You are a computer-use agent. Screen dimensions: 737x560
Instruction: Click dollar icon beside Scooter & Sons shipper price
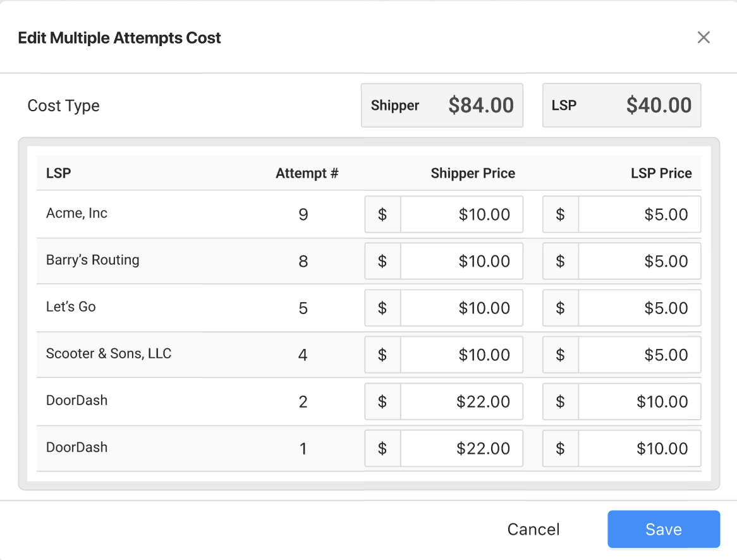coord(382,355)
